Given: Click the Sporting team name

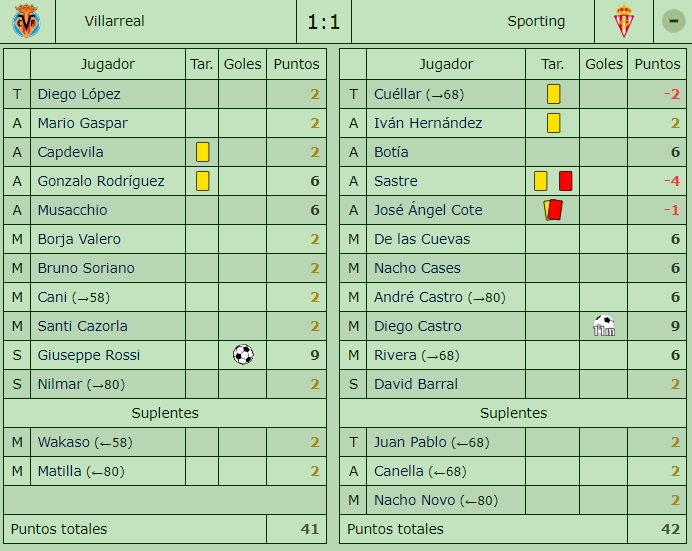Looking at the screenshot, I should click(x=536, y=21).
